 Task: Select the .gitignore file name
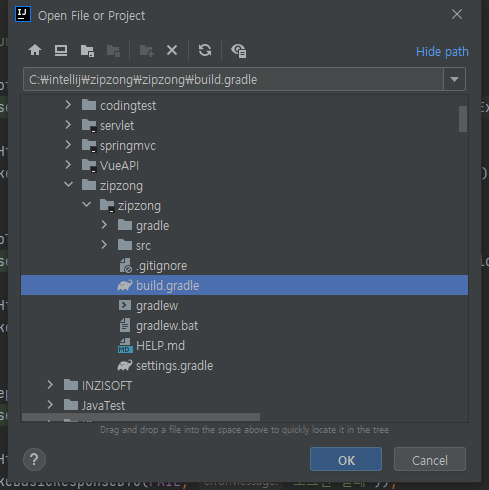coord(162,266)
